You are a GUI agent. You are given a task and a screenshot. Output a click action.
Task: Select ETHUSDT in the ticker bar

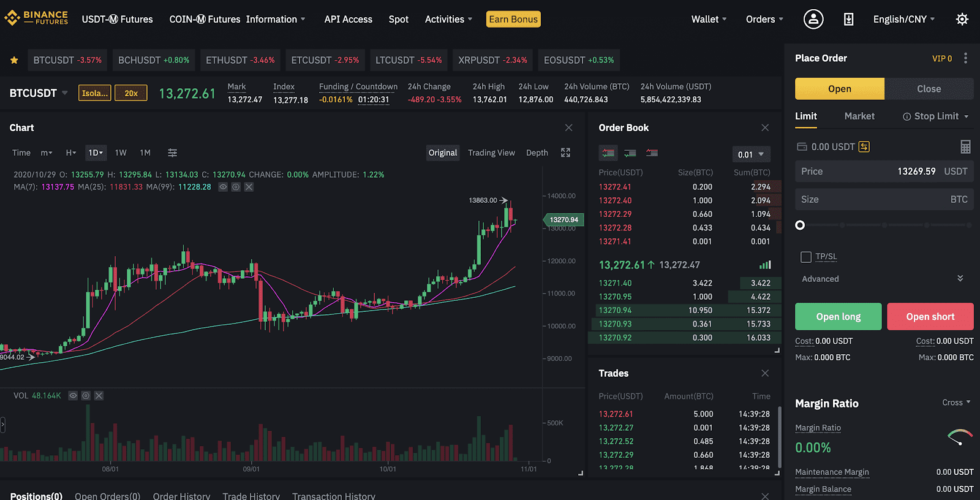[240, 60]
